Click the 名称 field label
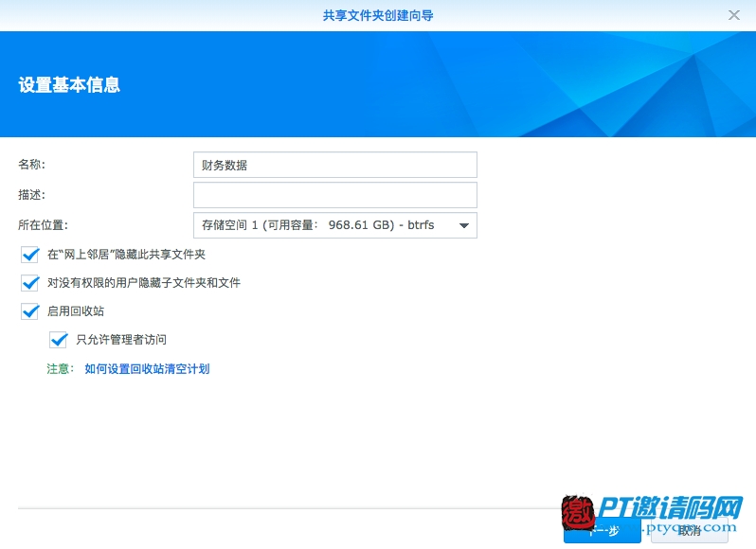 [32, 165]
